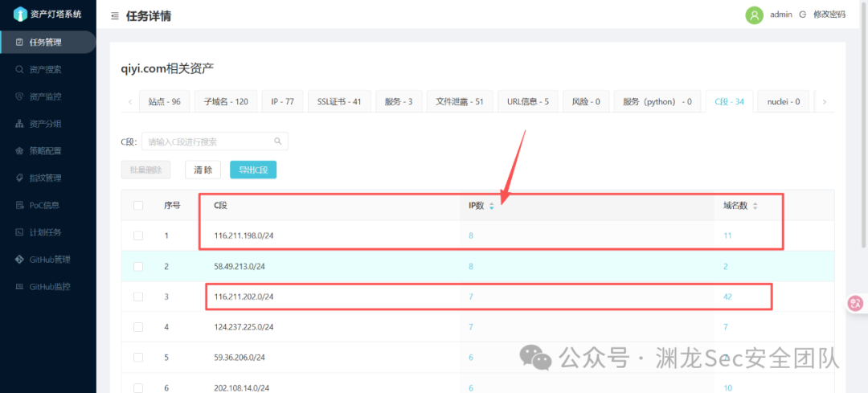Open IP count 7 link for 116.211.202.0/24
868x393 pixels.
[471, 297]
